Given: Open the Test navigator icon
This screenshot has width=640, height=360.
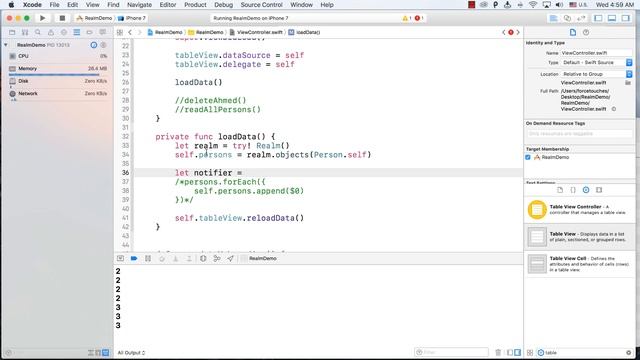Looking at the screenshot, I should click(64, 32).
